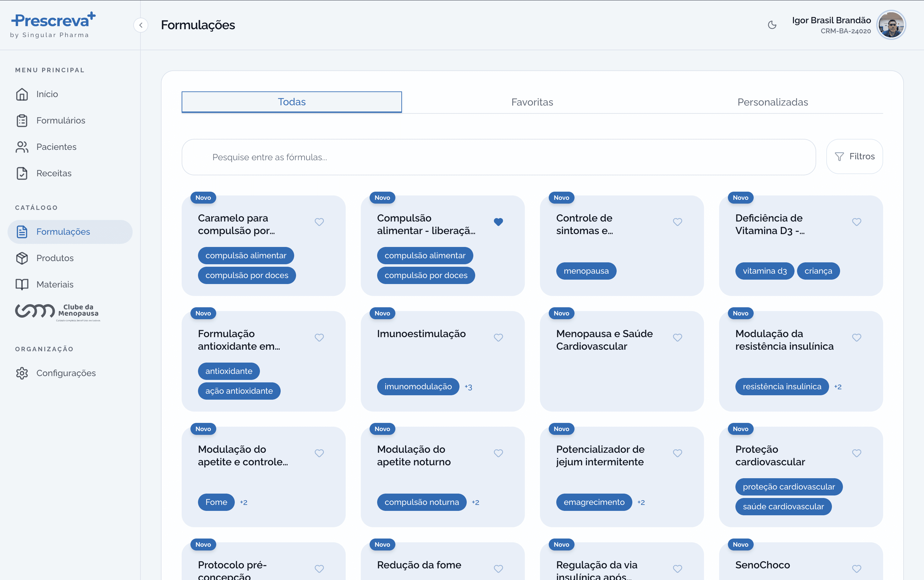The height and width of the screenshot is (580, 924).
Task: Click the Receitas document-check icon
Action: [x=22, y=173]
